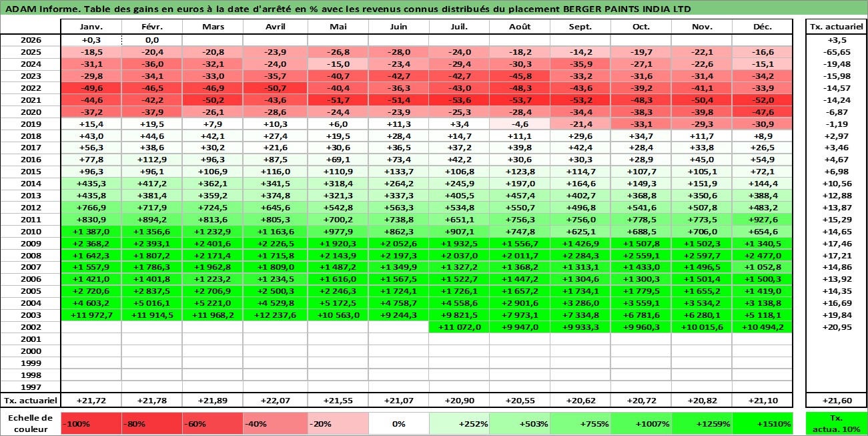This screenshot has height=436, width=868.
Task: Select the 2025 row label
Action: pos(31,52)
